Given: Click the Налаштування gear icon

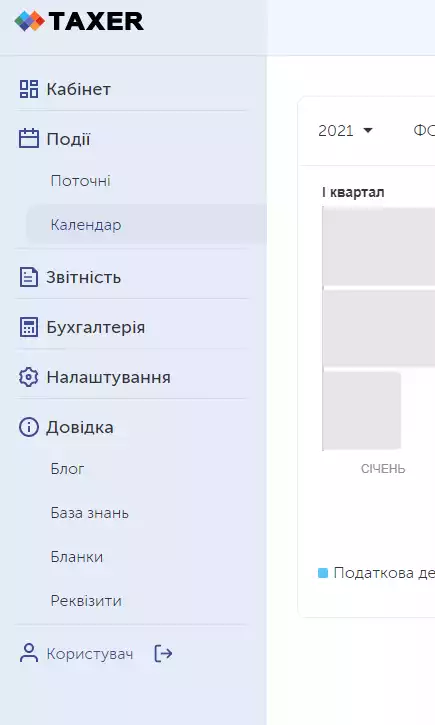Looking at the screenshot, I should click(28, 377).
